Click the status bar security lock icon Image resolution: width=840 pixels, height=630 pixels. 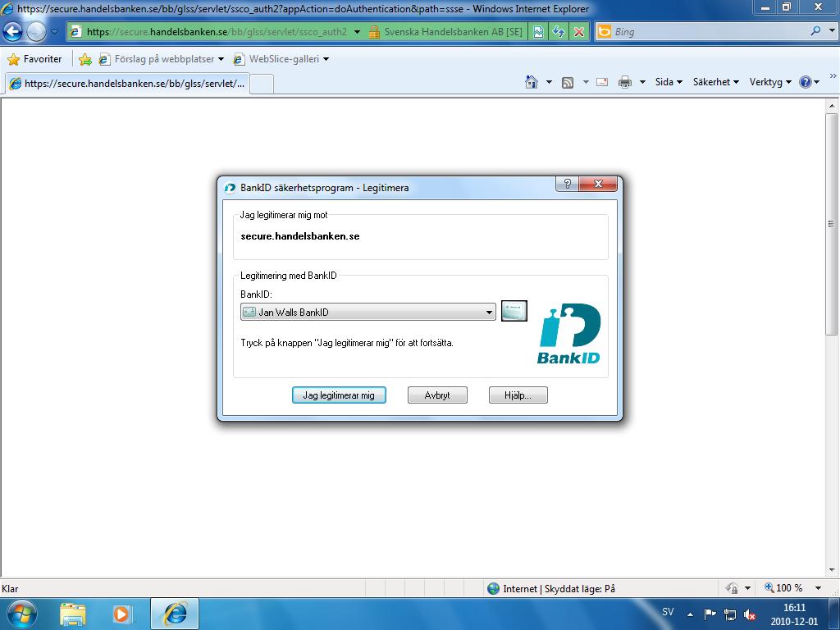(x=732, y=588)
